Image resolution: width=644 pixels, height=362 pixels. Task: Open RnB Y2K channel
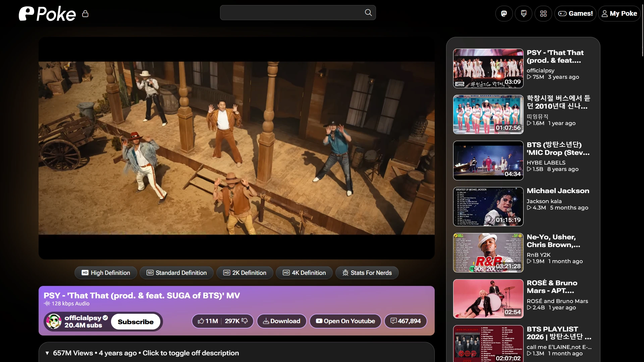coord(538,255)
